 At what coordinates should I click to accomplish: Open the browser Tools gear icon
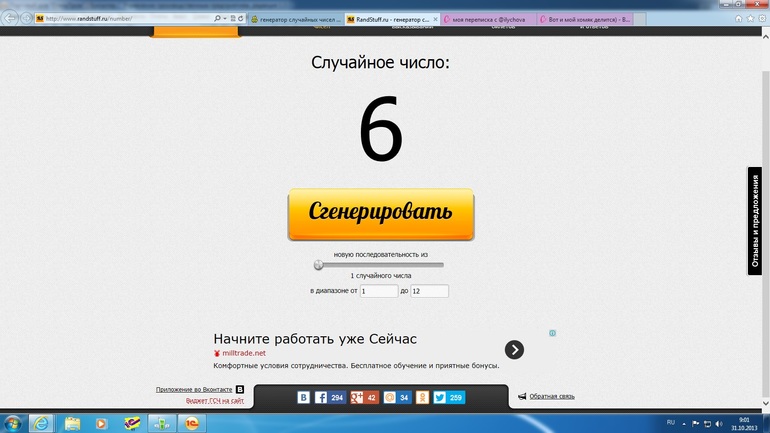tap(762, 18)
